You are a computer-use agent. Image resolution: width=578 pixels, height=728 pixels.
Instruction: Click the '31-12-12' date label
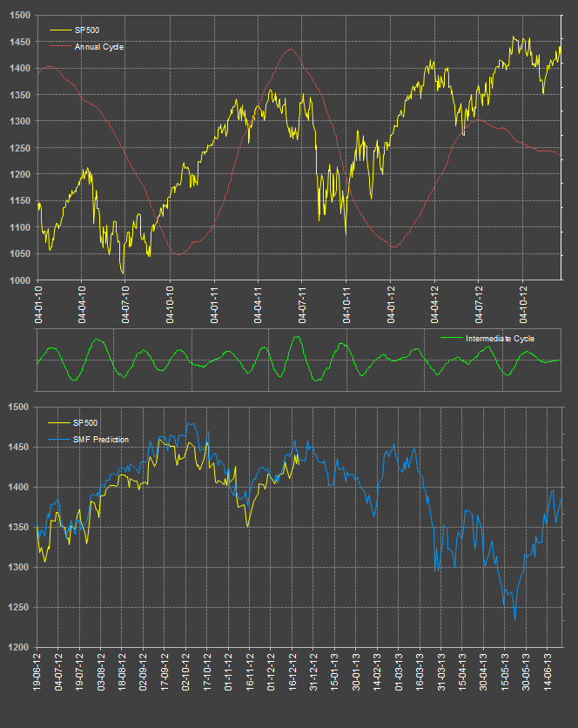(314, 671)
